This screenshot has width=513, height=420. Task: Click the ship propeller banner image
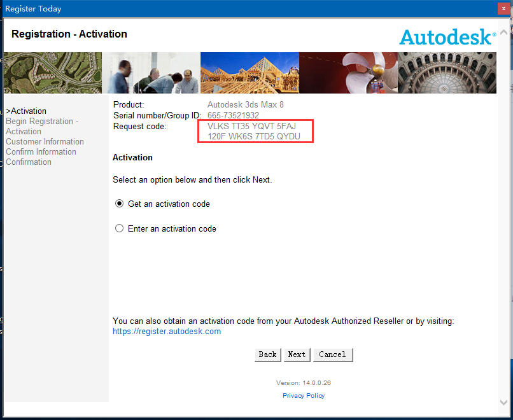click(348, 73)
